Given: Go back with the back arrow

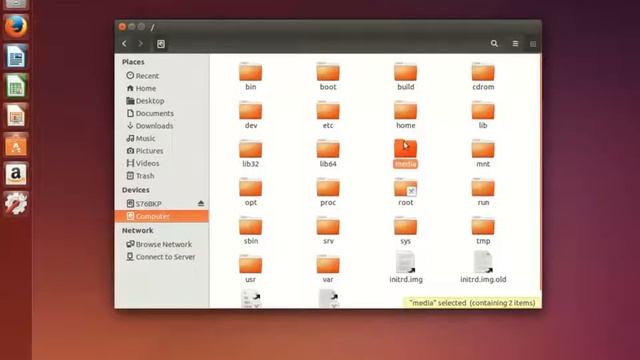Looking at the screenshot, I should [x=124, y=43].
